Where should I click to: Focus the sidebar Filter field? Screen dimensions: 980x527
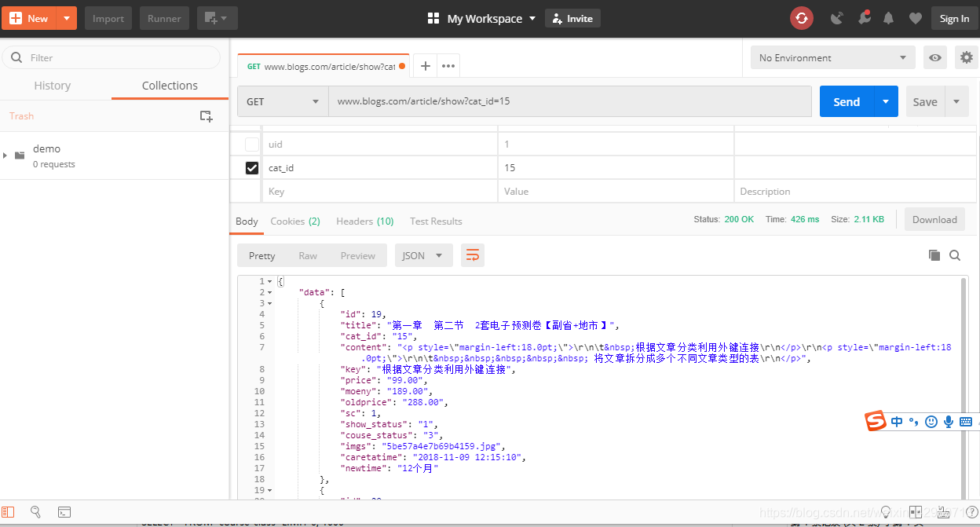[112, 57]
